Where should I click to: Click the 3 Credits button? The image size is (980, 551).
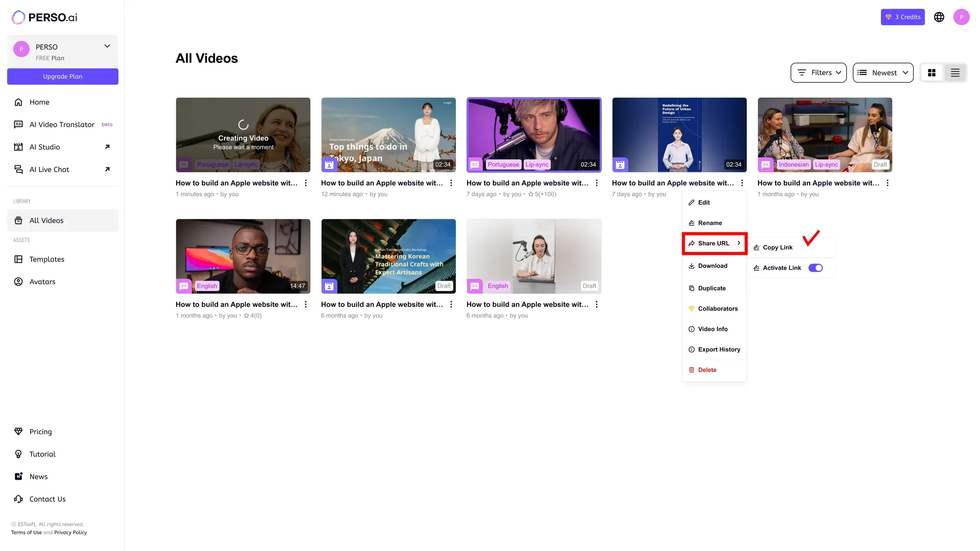click(x=902, y=17)
